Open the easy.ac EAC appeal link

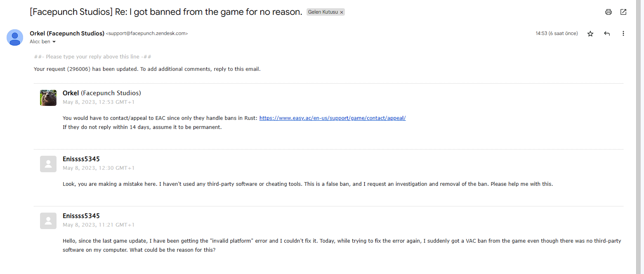(332, 118)
